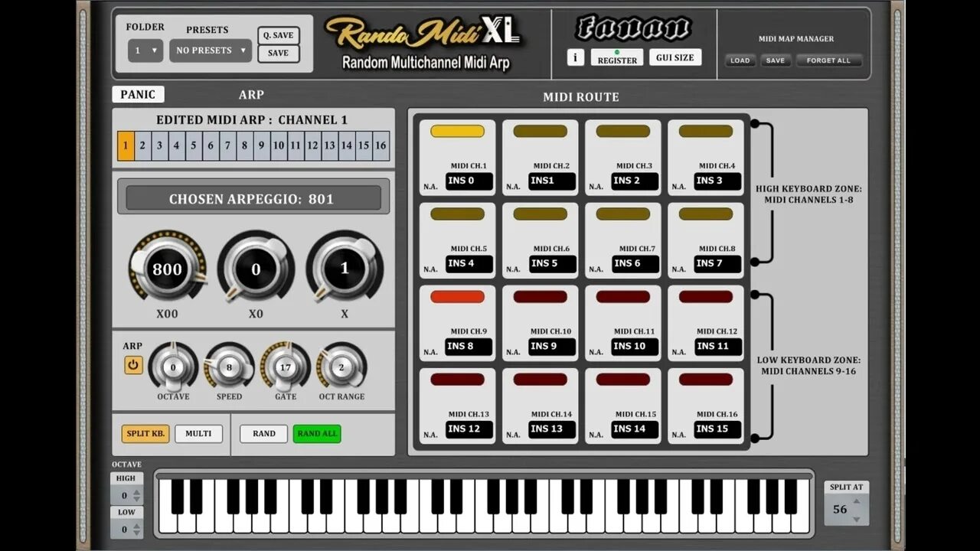Toggle the MIDI CH.5 LED indicator
This screenshot has height=551, width=980.
coord(457,214)
